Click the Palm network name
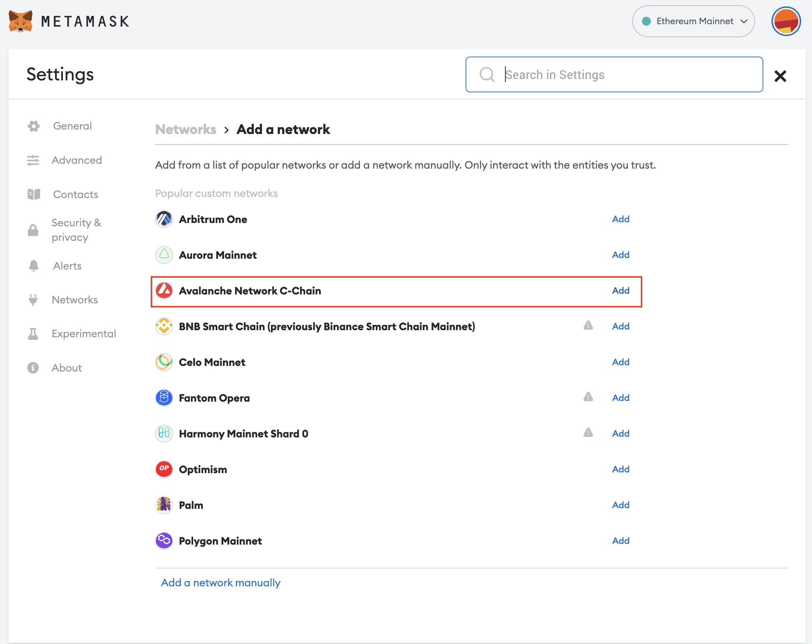812x644 pixels. (x=191, y=505)
